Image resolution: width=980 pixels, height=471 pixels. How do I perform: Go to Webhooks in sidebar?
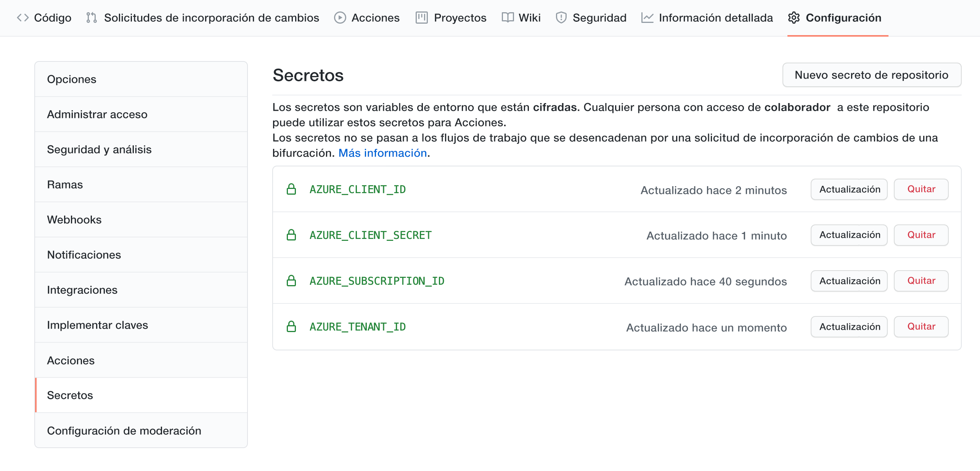[141, 219]
